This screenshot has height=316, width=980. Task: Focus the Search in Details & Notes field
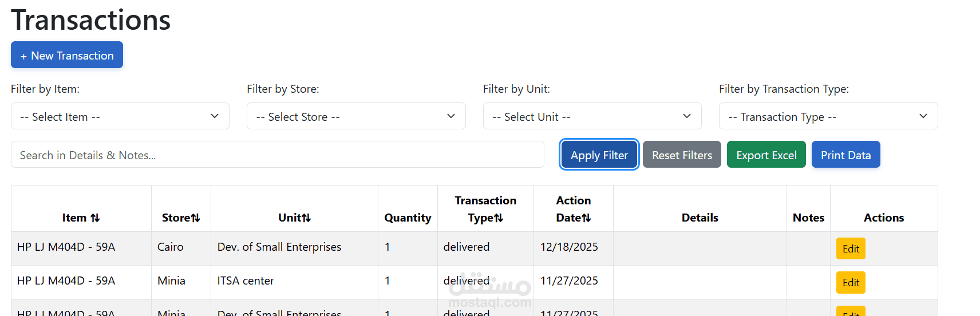pos(277,155)
